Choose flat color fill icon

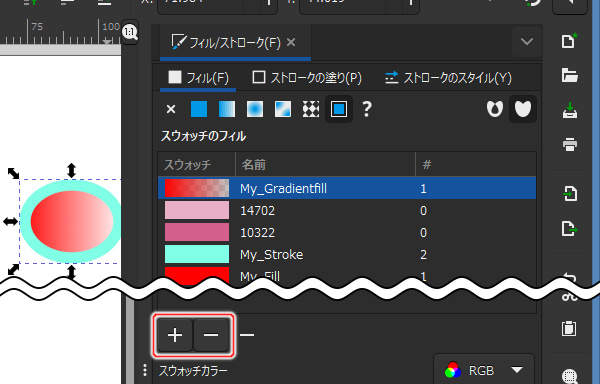pyautogui.click(x=199, y=109)
